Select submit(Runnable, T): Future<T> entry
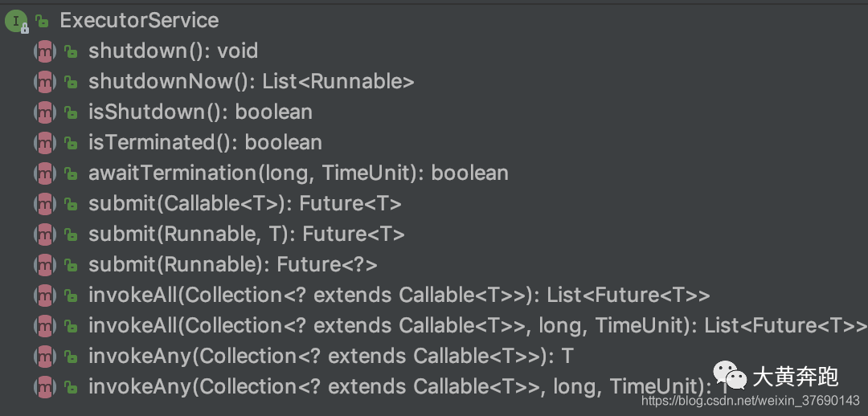Image resolution: width=868 pixels, height=416 pixels. click(x=247, y=235)
